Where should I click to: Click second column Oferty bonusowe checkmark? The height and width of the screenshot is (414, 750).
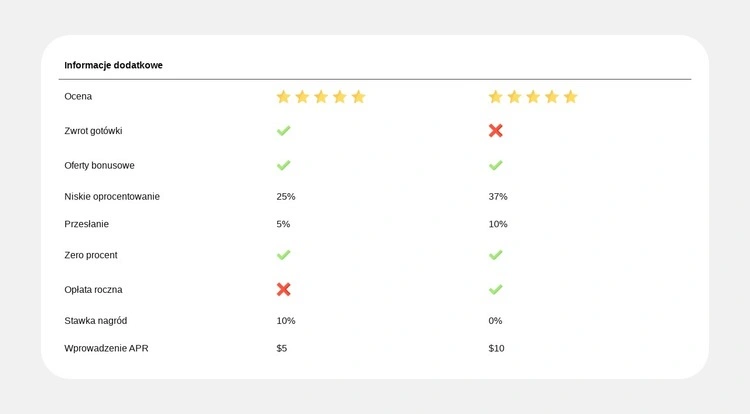(x=496, y=165)
